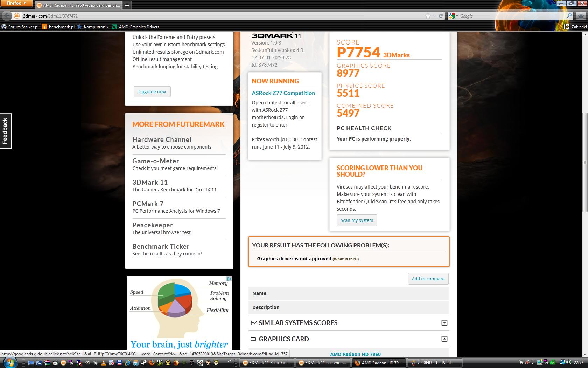
Task: Open the Firefox home page icon
Action: 581,16
